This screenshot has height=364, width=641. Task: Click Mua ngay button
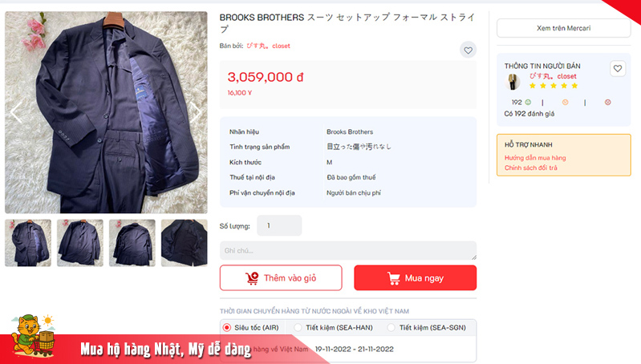pos(416,277)
